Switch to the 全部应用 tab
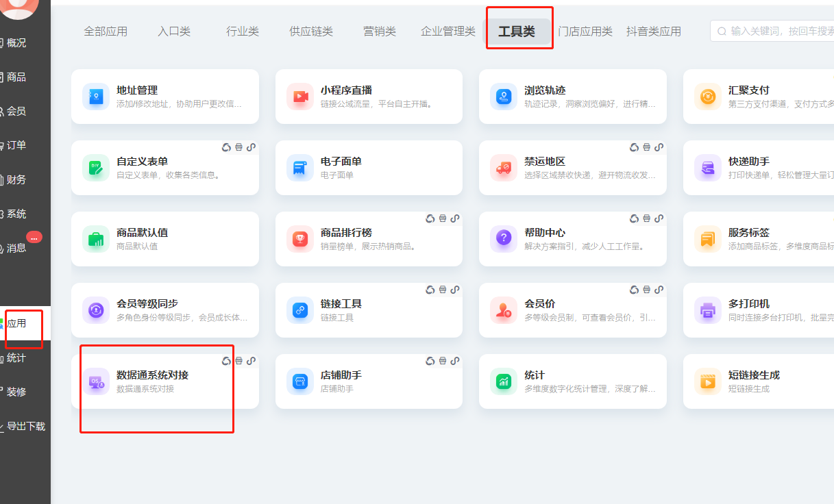This screenshot has width=834, height=504. 106,32
